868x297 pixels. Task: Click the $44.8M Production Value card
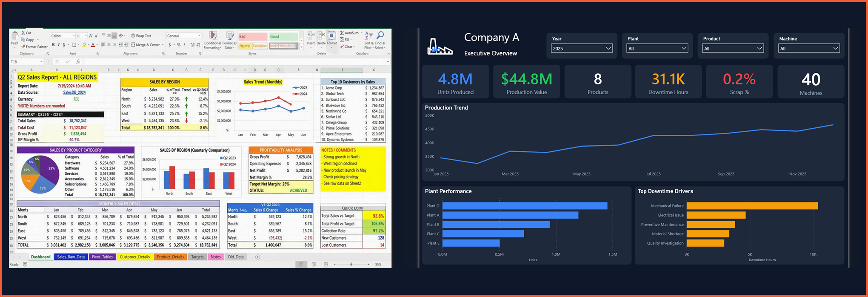click(x=526, y=82)
